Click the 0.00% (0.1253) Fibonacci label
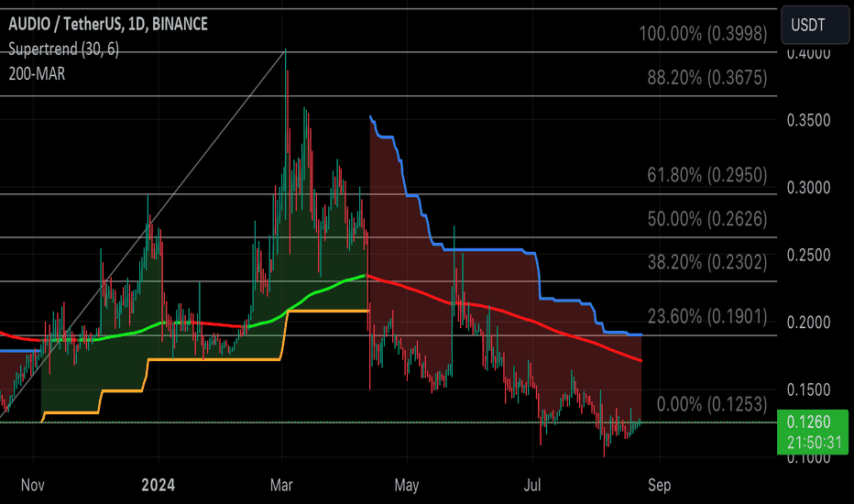 [x=712, y=404]
